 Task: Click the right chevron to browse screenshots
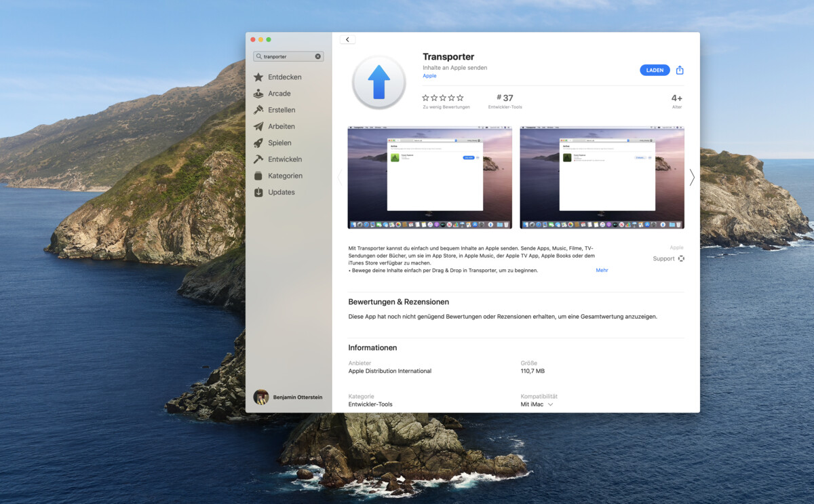[692, 177]
